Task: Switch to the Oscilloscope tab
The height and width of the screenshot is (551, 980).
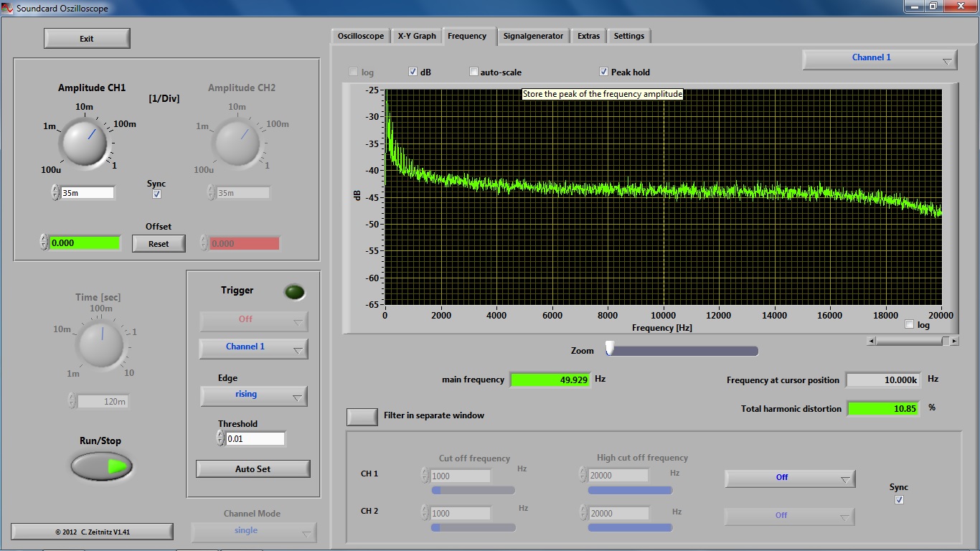Action: 361,36
